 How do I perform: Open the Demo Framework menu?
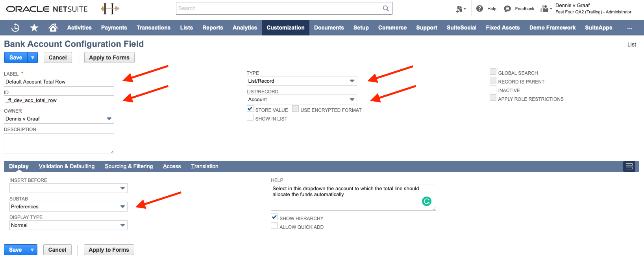[x=552, y=28]
